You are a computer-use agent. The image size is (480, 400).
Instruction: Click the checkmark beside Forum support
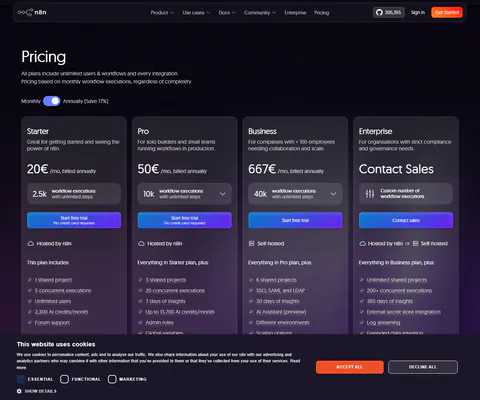(30, 323)
